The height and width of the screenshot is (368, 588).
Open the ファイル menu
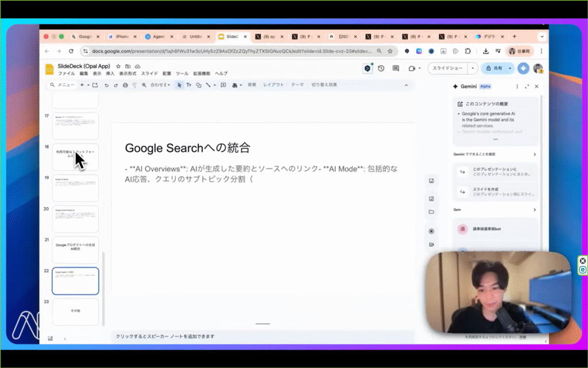point(66,74)
